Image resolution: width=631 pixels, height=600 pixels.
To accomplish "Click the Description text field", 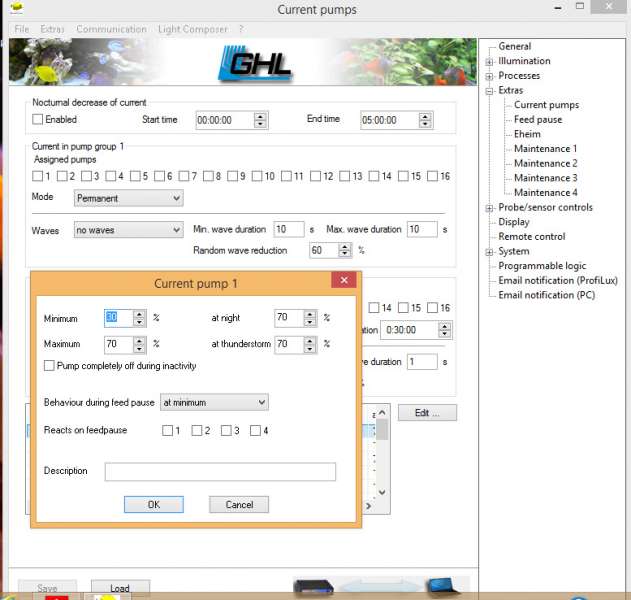I will pos(220,471).
